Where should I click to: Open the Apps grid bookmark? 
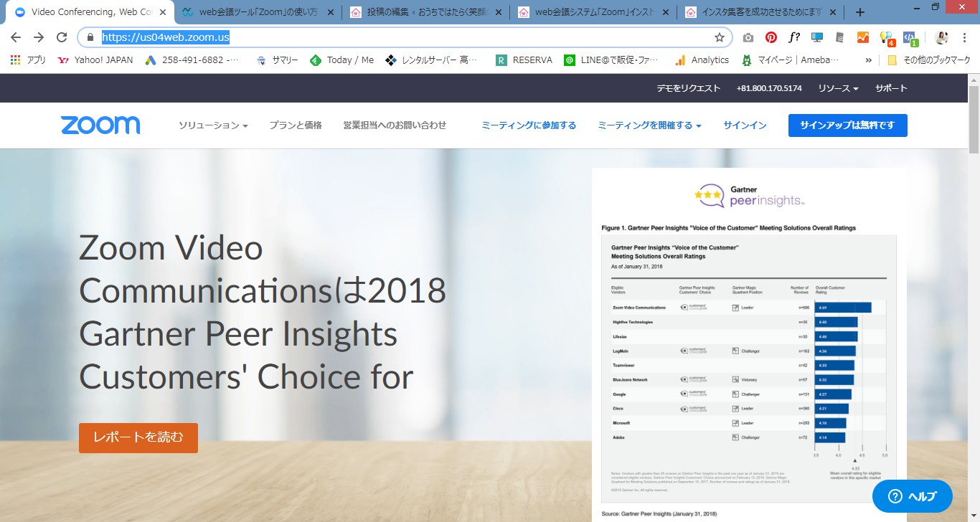click(28, 60)
